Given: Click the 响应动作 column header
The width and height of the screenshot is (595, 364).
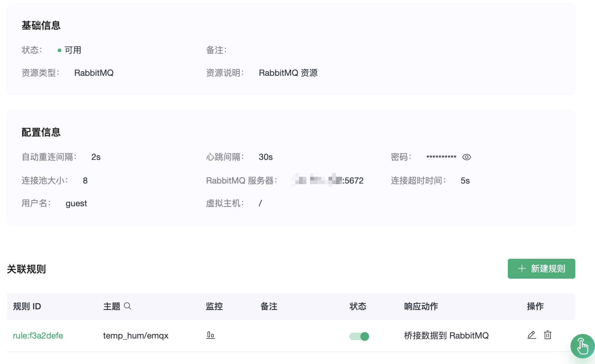Looking at the screenshot, I should pos(421,306).
